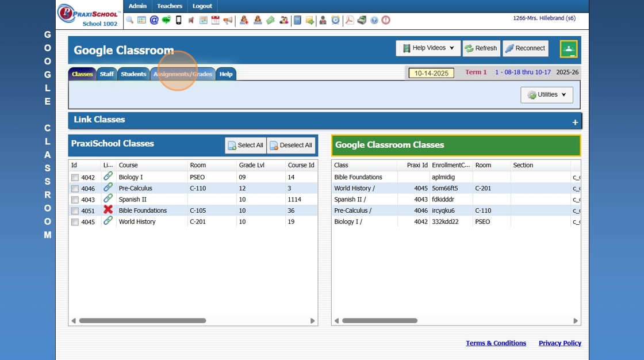Screen dimensions: 644x360
Task: Click the alarm clock icon in toolbar
Action: (335, 20)
